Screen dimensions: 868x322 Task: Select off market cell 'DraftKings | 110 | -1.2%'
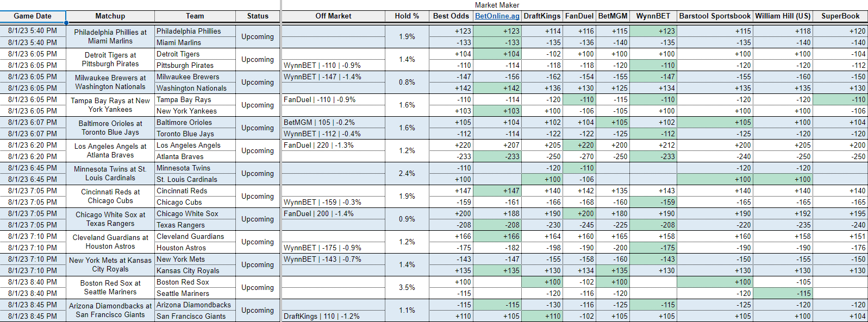[x=333, y=316]
